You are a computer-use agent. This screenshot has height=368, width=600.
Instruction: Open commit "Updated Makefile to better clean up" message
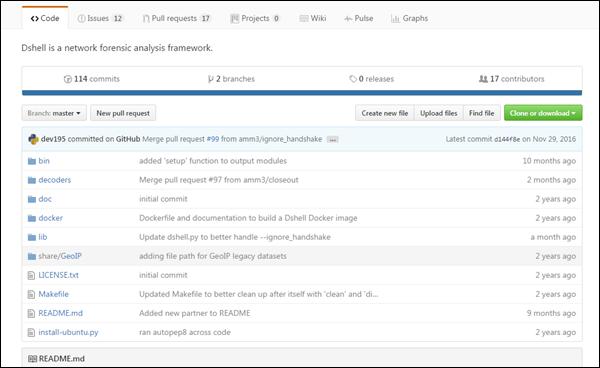(x=259, y=294)
